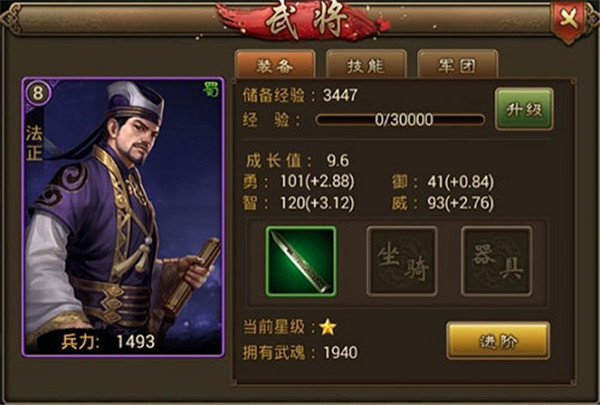
Task: Click the 法正 name label on card
Action: [34, 143]
